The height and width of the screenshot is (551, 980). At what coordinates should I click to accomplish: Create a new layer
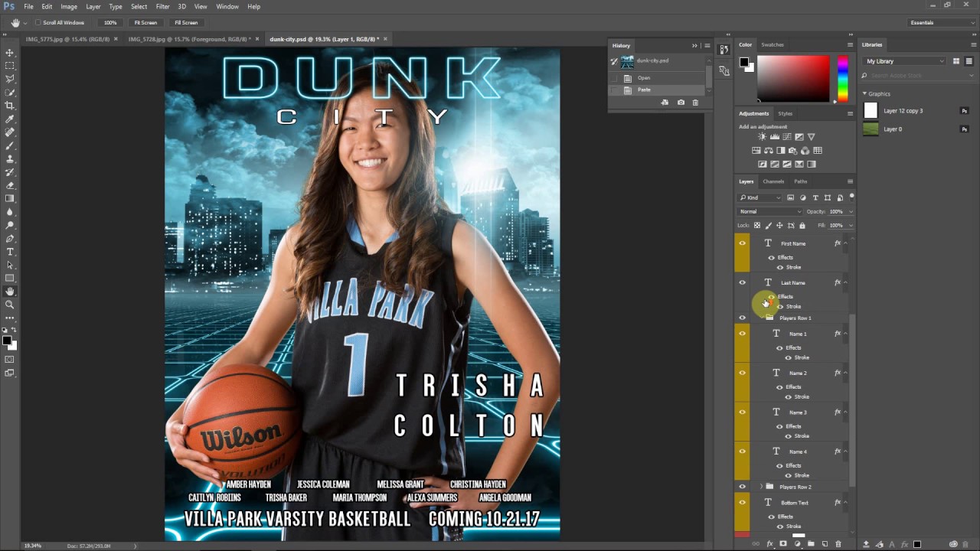click(825, 544)
